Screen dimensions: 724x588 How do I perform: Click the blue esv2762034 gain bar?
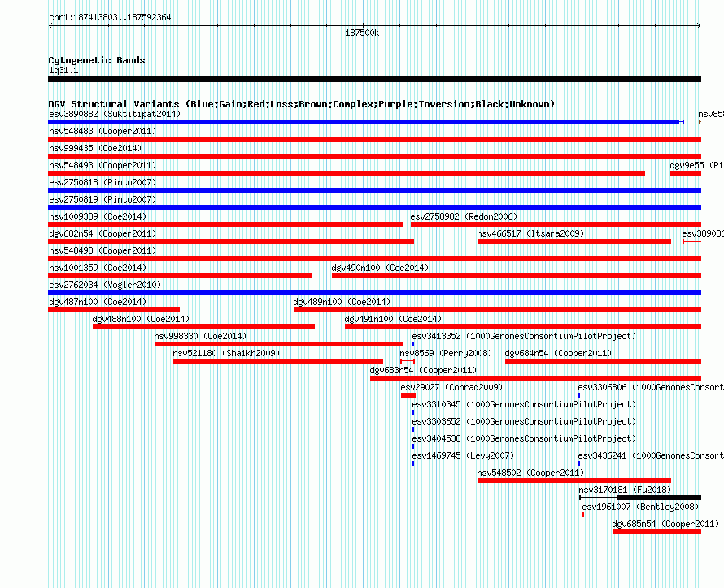tap(374, 293)
